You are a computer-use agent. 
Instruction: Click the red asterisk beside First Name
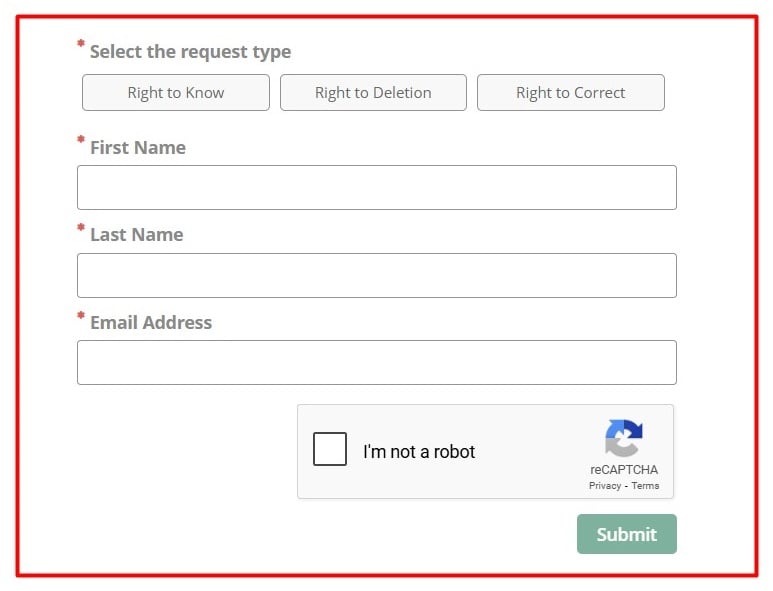[81, 142]
